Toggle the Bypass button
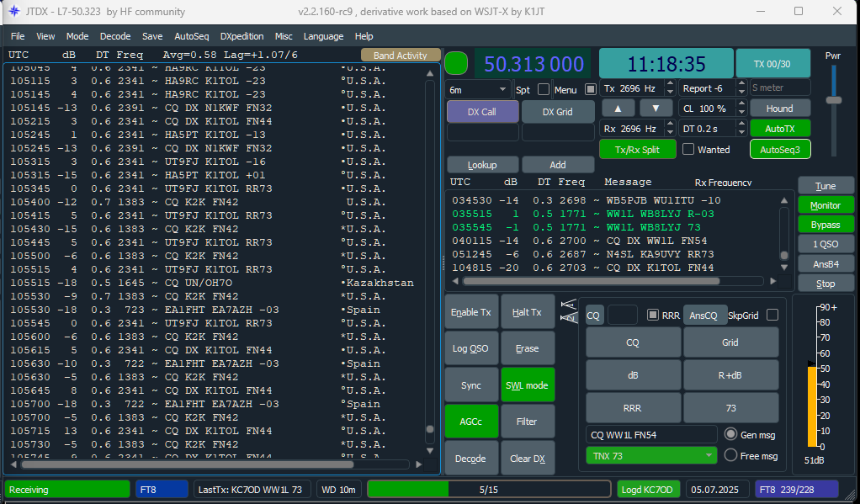The image size is (860, 504). 825,225
